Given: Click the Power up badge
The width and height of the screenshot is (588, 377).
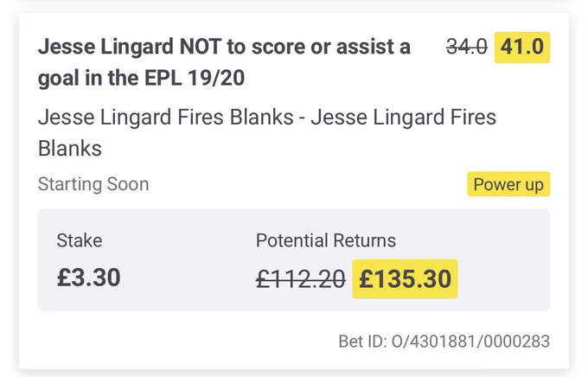Looking at the screenshot, I should point(508,184).
